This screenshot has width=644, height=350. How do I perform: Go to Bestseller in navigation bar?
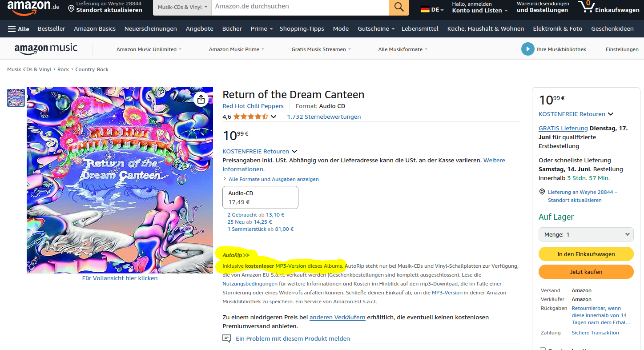(52, 28)
